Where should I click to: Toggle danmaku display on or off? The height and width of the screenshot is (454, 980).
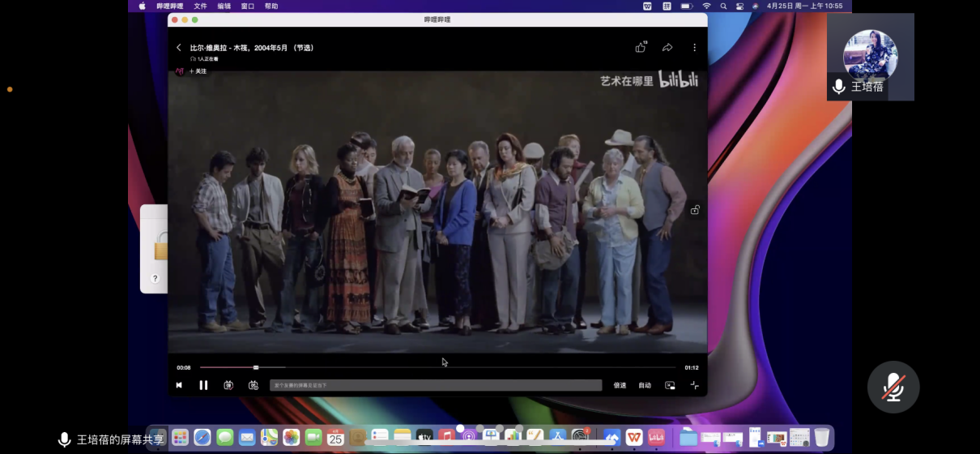(228, 385)
